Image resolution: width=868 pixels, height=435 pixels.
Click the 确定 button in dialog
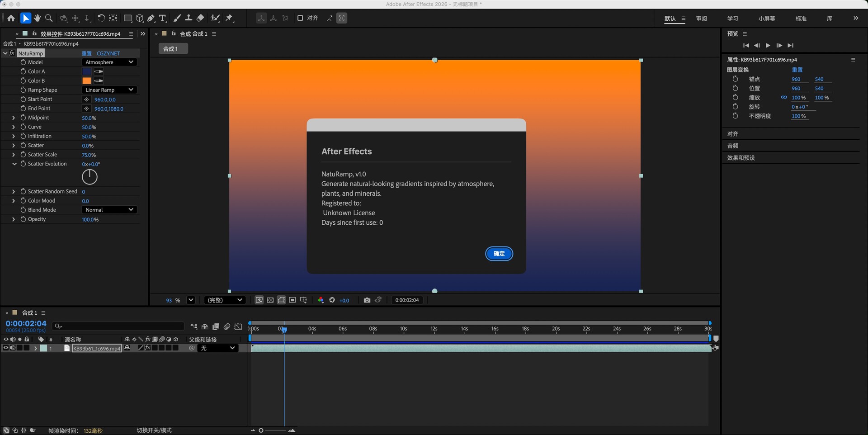[x=499, y=254]
